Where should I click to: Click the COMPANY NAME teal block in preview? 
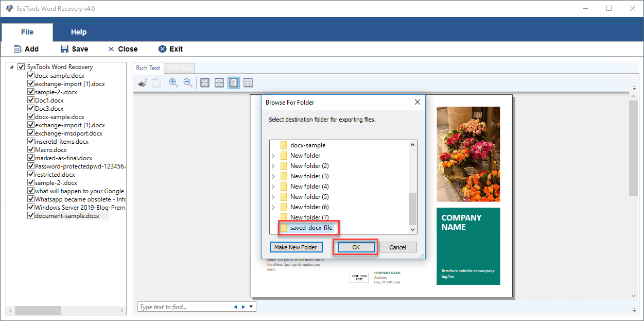(468, 246)
